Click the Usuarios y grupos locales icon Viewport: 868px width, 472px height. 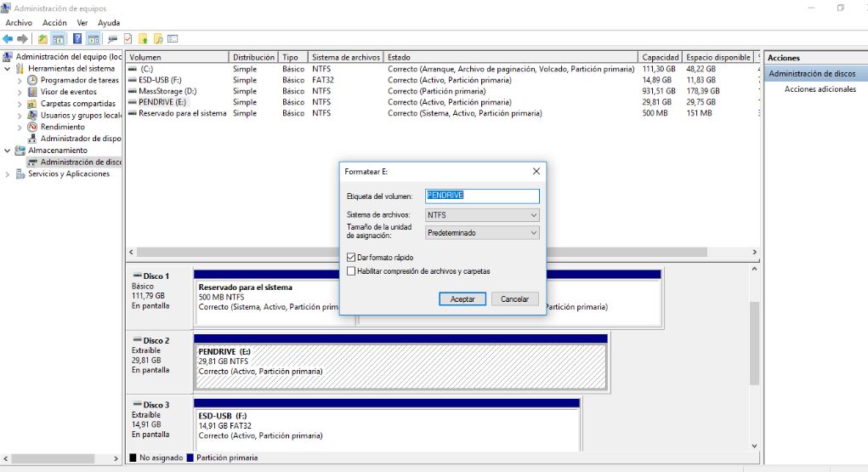click(32, 115)
